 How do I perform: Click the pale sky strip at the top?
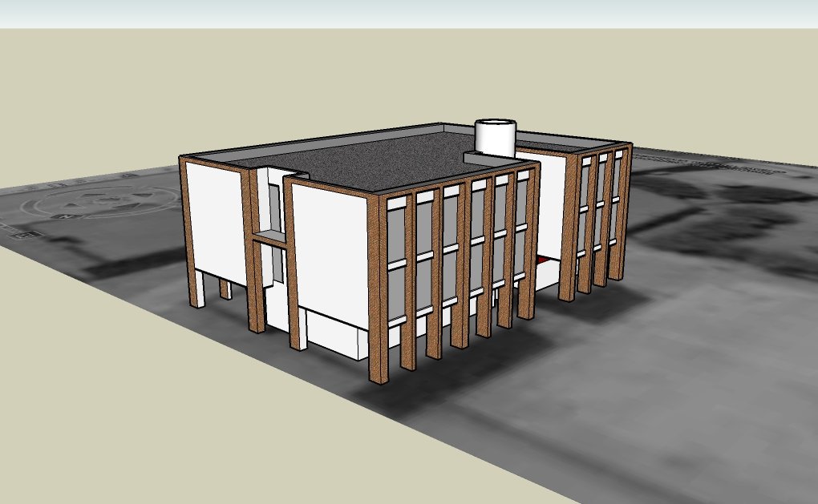pos(401,14)
